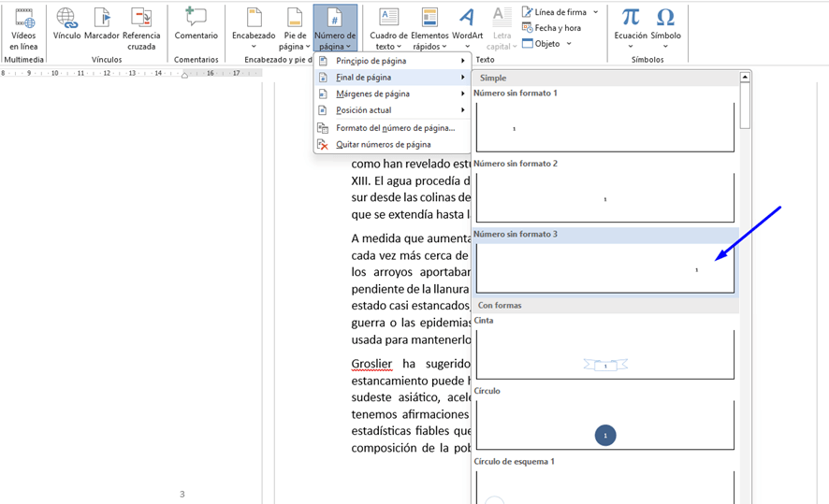The image size is (829, 504).
Task: Expand the Pie de página dropdown
Action: [295, 30]
